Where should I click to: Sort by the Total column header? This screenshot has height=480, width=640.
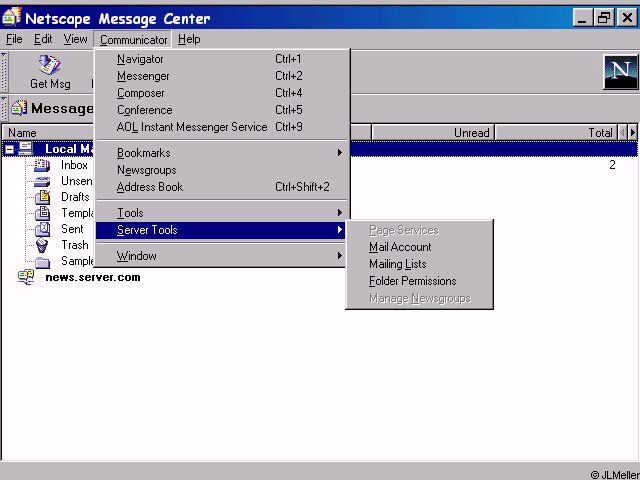(556, 133)
